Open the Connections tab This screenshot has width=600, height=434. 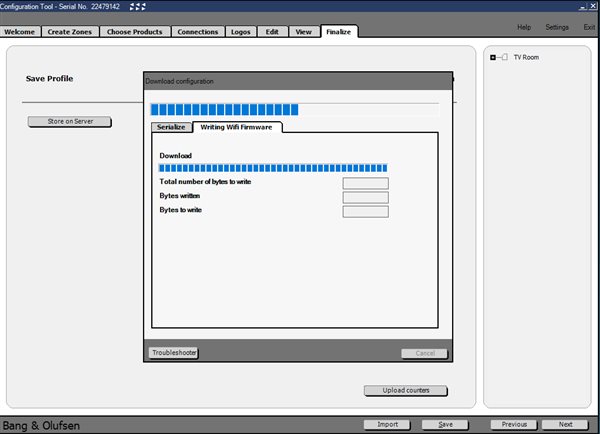click(197, 32)
